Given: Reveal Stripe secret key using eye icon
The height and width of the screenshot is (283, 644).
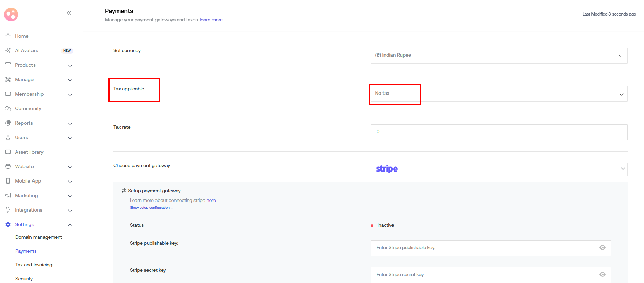Looking at the screenshot, I should (x=602, y=274).
